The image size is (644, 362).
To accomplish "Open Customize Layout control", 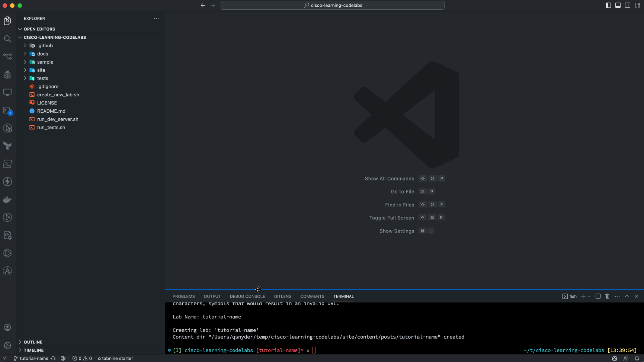I will [x=637, y=5].
